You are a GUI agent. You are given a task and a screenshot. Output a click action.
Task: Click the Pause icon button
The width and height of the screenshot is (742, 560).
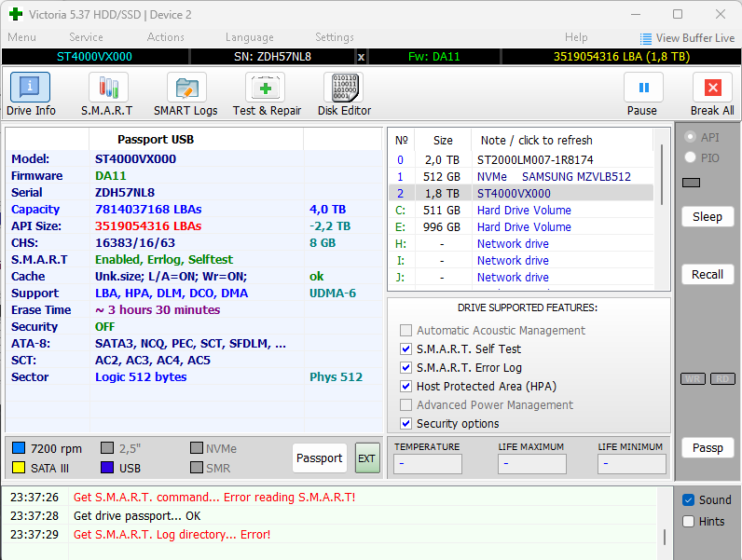tap(643, 88)
